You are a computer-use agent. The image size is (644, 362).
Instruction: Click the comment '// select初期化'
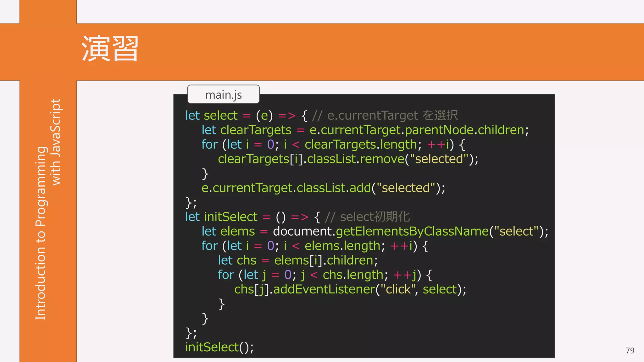(x=367, y=217)
